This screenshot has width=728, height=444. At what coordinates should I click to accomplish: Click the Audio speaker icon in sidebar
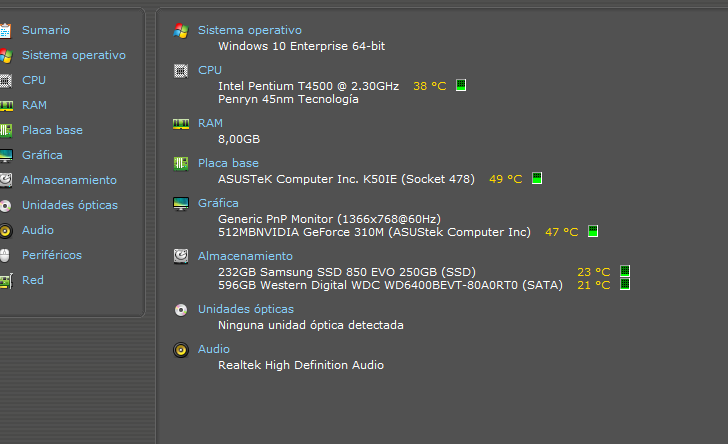6,231
